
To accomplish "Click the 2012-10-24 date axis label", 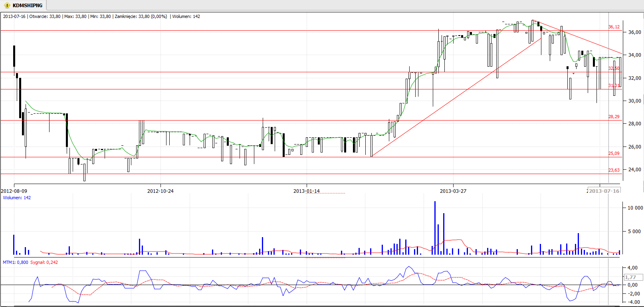I will 161,191.
